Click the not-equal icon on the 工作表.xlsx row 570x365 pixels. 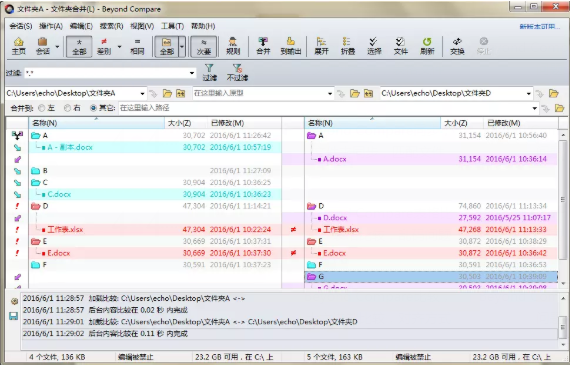[293, 229]
